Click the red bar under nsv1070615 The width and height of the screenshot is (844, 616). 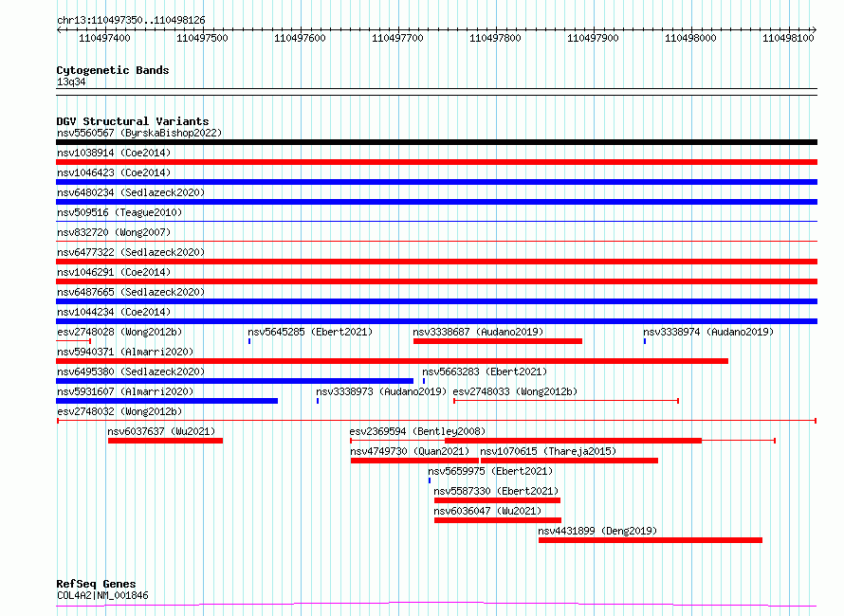tap(570, 461)
